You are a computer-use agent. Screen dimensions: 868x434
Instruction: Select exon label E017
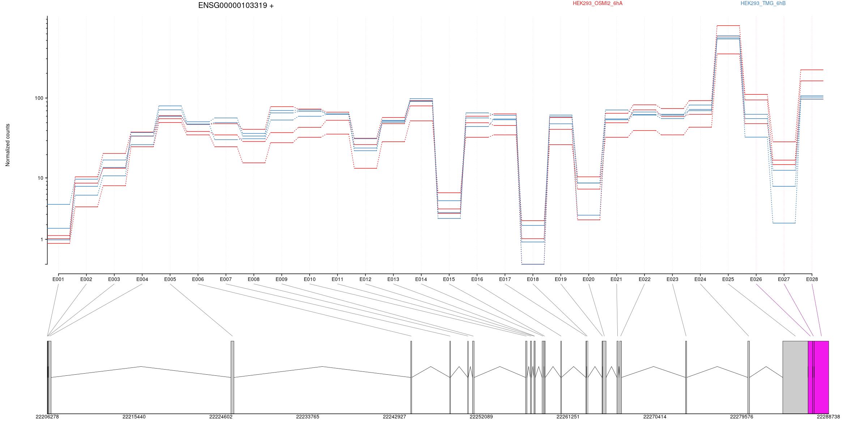pos(505,279)
